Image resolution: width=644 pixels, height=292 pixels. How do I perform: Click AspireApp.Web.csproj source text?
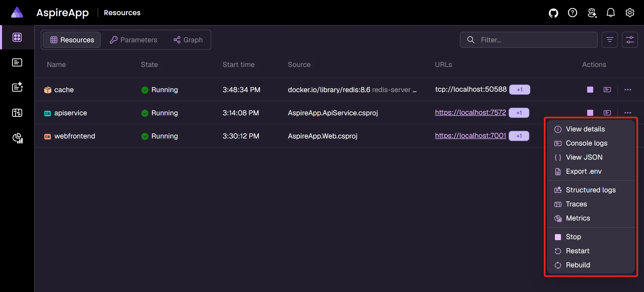coord(323,136)
